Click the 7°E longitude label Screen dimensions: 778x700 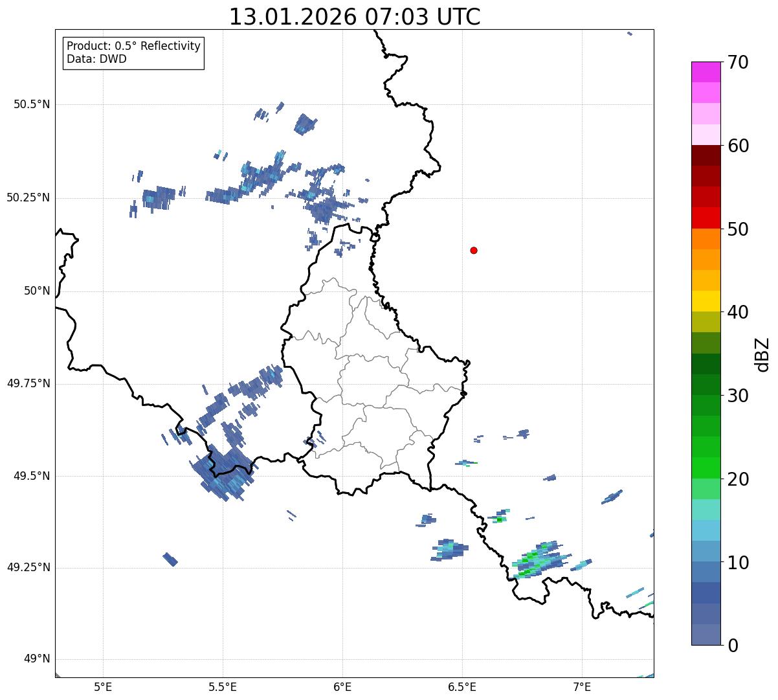point(582,686)
